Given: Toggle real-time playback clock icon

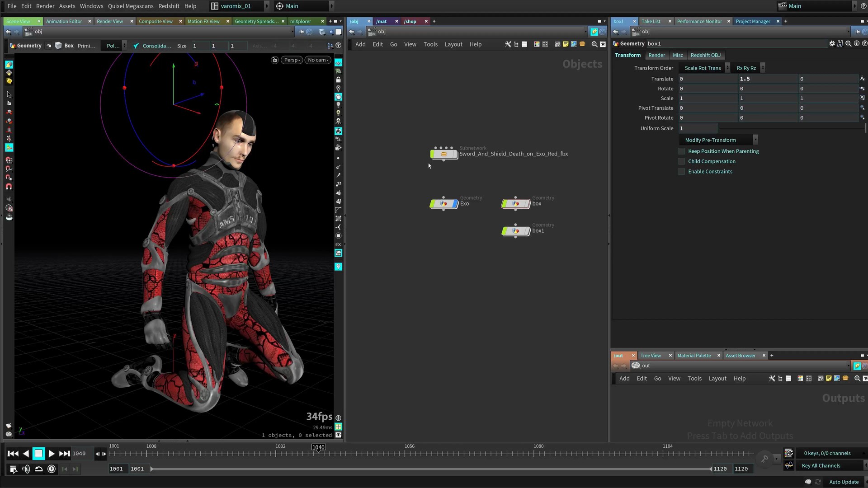Looking at the screenshot, I should 52,469.
